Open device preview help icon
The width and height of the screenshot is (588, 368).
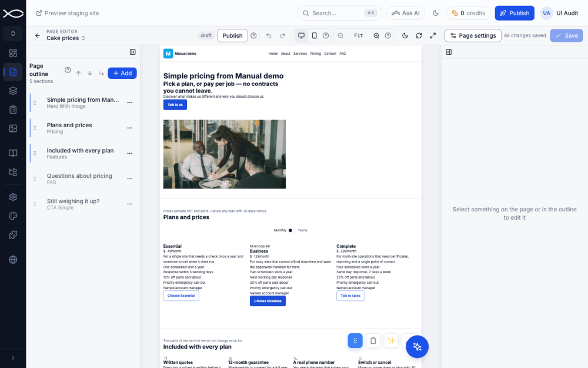(x=326, y=36)
